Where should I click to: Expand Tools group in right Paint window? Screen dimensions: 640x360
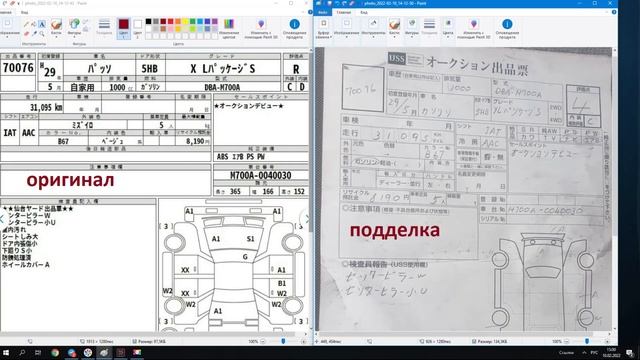[x=373, y=29]
